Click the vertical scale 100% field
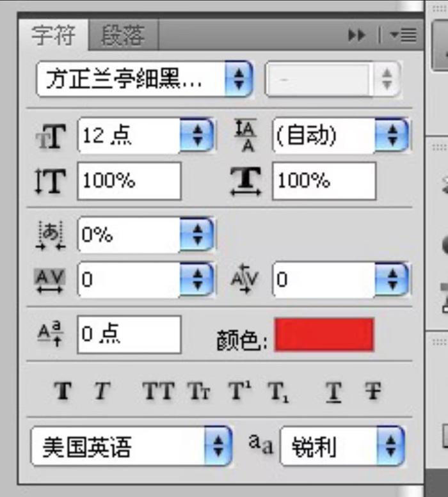The image size is (448, 497). coord(129,181)
